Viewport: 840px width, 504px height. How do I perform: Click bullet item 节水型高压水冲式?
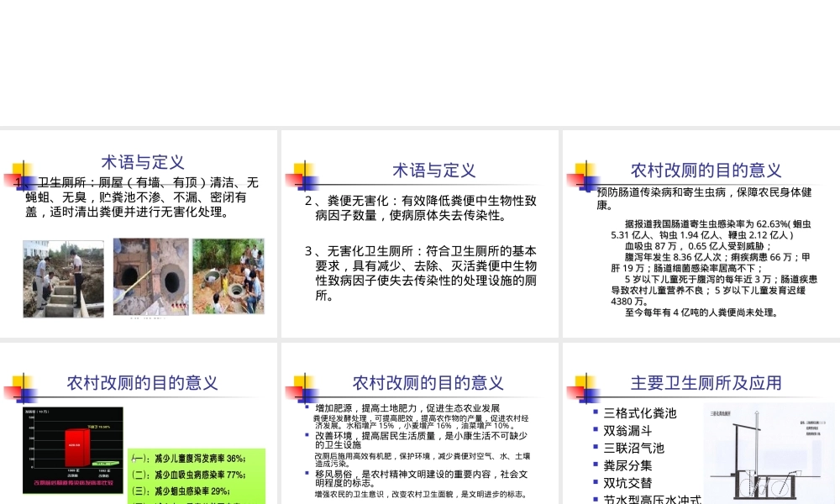pyautogui.click(x=652, y=499)
